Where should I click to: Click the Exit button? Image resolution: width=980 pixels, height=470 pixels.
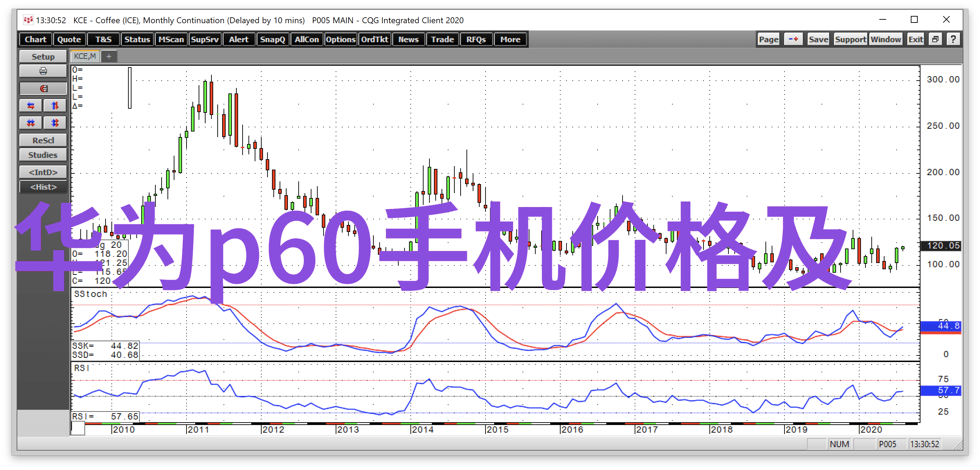(x=915, y=39)
